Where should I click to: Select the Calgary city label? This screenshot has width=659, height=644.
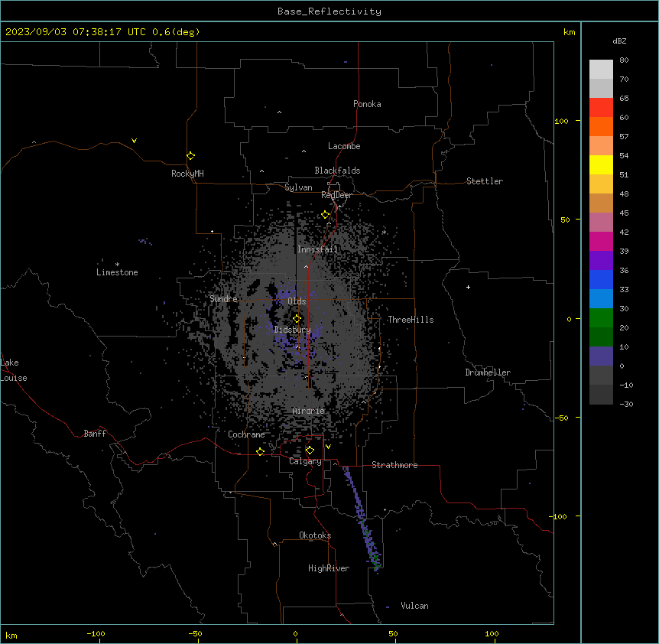[x=306, y=461]
